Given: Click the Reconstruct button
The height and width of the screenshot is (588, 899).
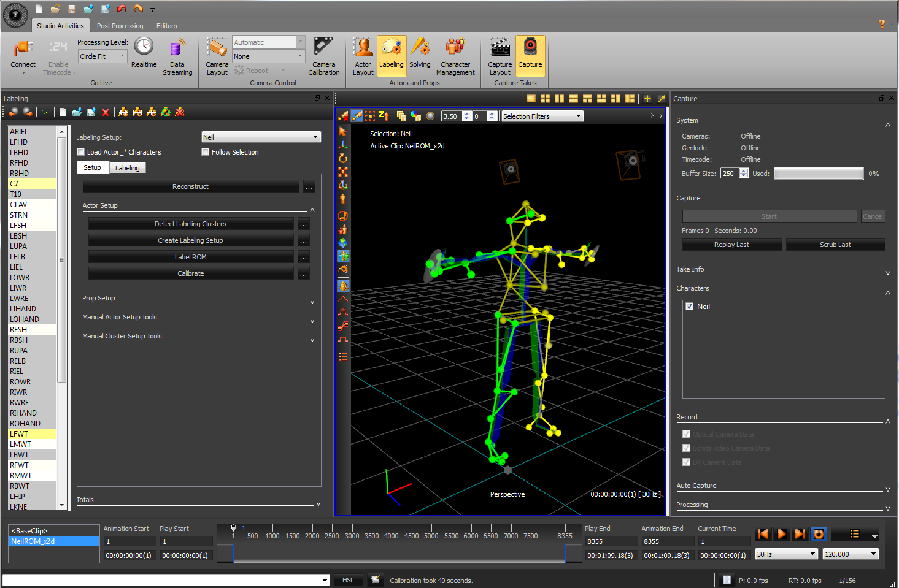Looking at the screenshot, I should 190,186.
